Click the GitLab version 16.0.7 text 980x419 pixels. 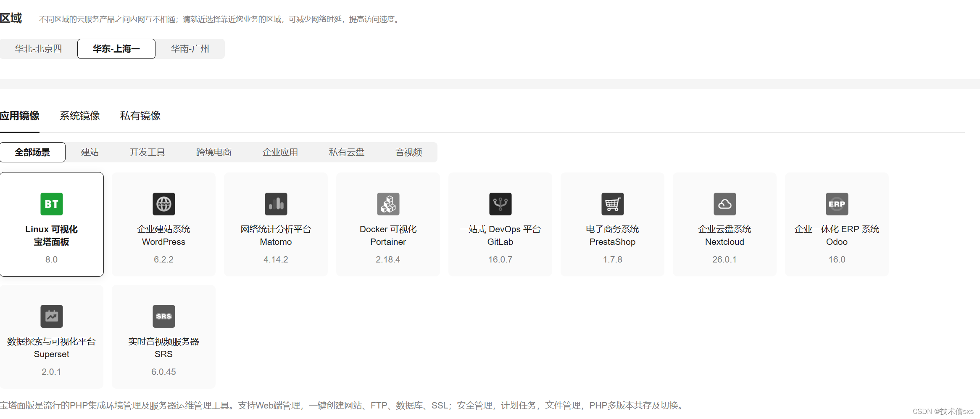(x=501, y=260)
